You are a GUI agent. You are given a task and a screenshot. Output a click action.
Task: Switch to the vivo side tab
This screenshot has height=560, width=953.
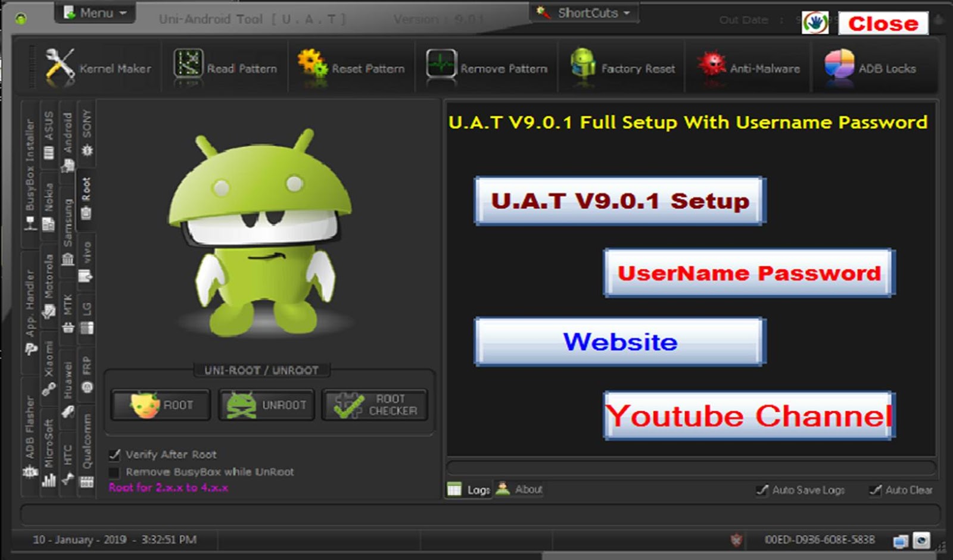[x=87, y=262]
